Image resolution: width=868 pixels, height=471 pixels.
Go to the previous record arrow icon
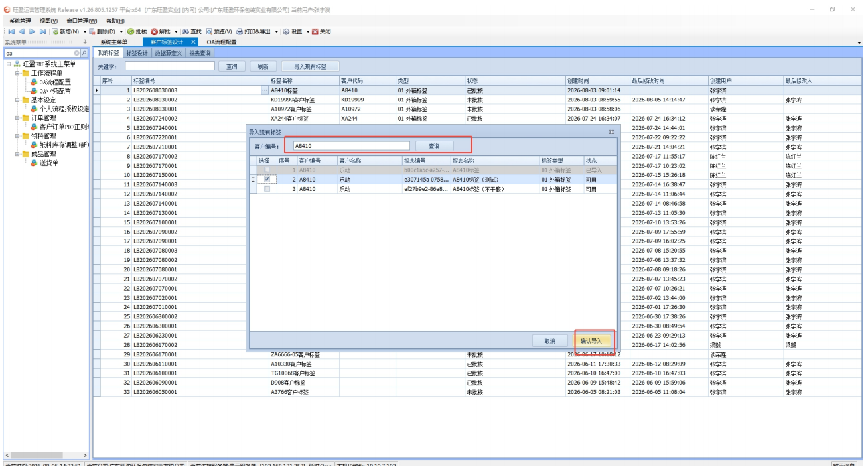click(22, 31)
